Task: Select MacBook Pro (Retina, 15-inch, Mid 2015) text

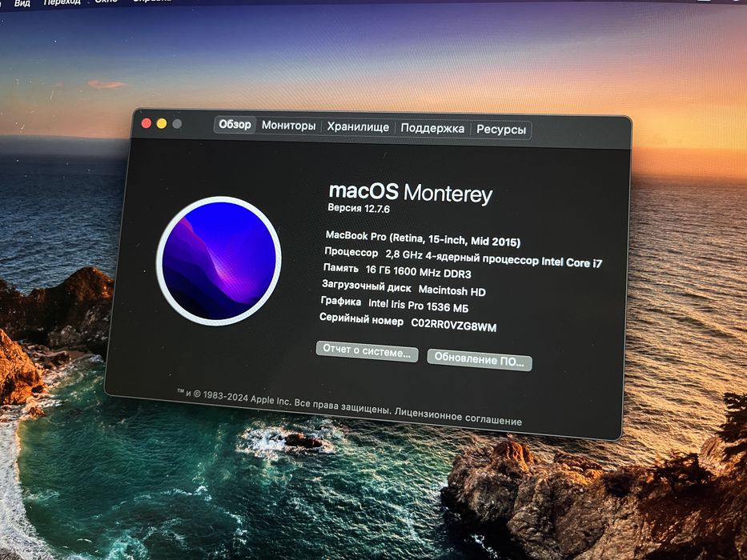Action: click(x=423, y=238)
